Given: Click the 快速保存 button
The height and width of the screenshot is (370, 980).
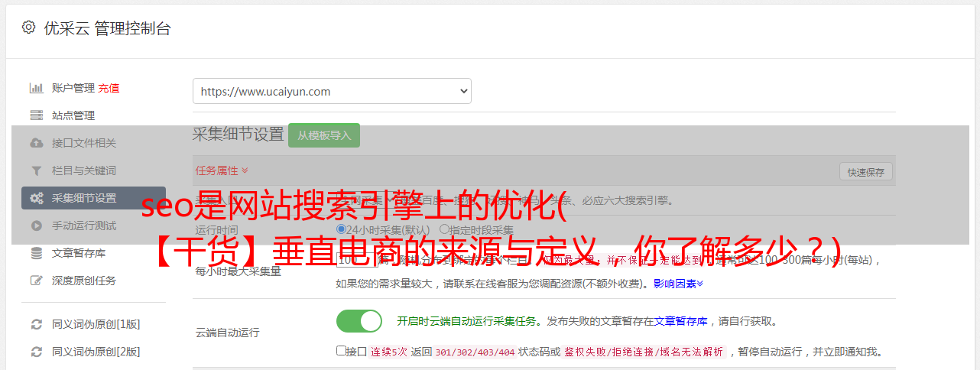Looking at the screenshot, I should pyautogui.click(x=866, y=172).
